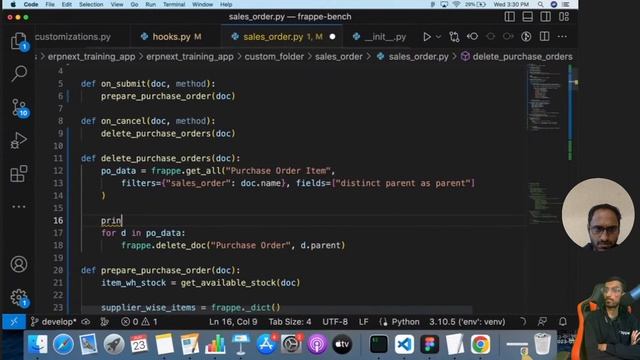Open Google Chrome from the Dock

coord(480,344)
